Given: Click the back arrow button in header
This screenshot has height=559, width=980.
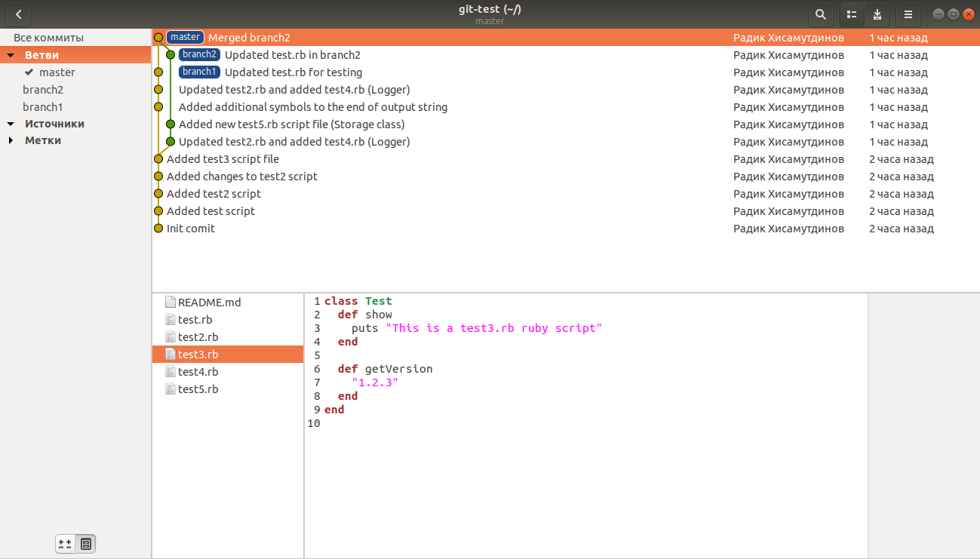Looking at the screenshot, I should [x=18, y=14].
